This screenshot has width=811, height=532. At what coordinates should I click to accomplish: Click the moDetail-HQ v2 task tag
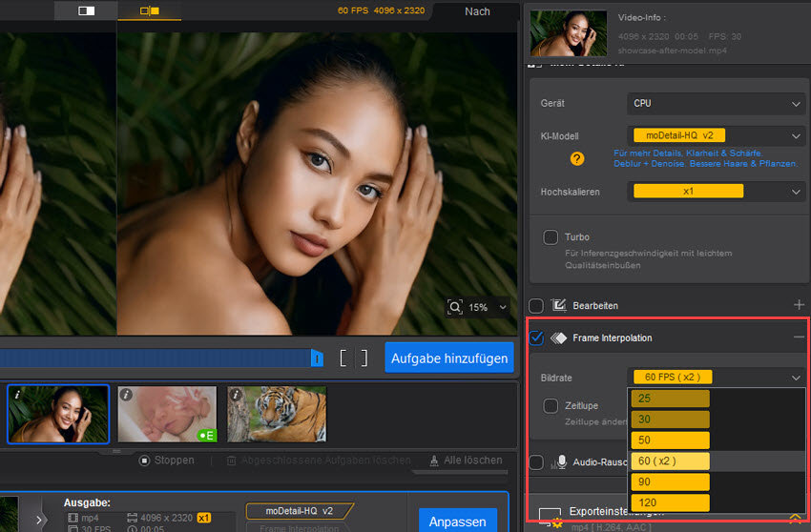tap(300, 511)
